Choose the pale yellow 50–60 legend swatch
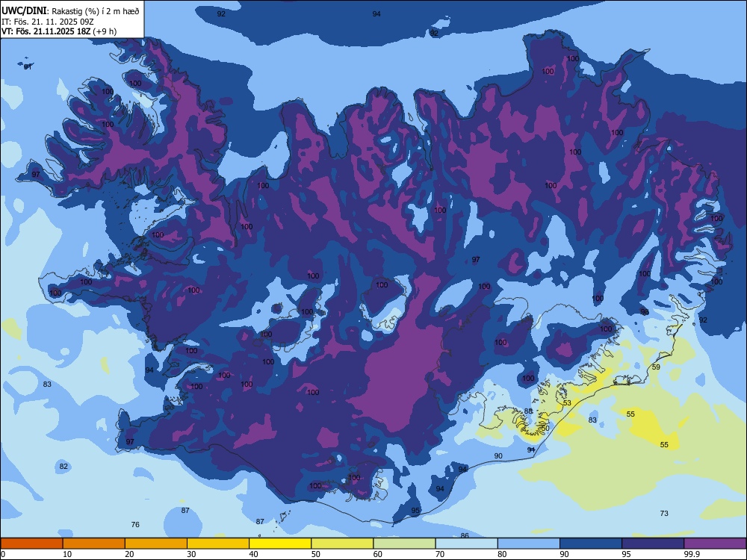This screenshot has width=747, height=560. pyautogui.click(x=342, y=544)
